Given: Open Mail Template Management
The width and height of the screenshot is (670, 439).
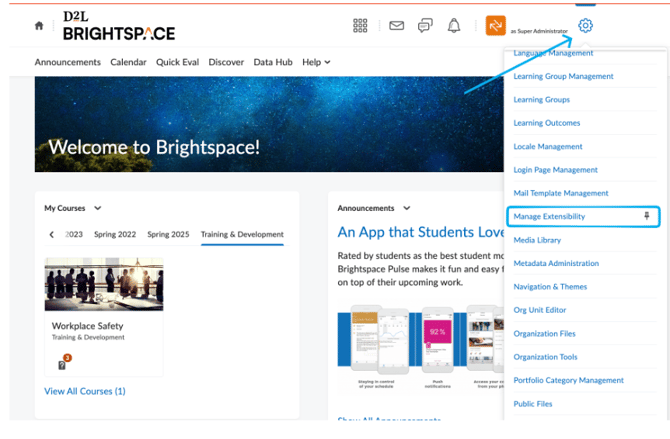Looking at the screenshot, I should [x=561, y=193].
